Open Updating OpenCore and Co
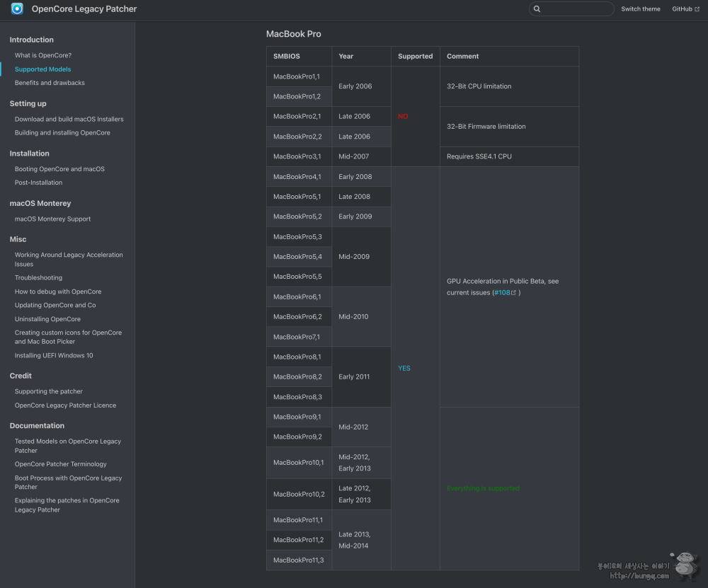This screenshot has height=588, width=708. (55, 305)
